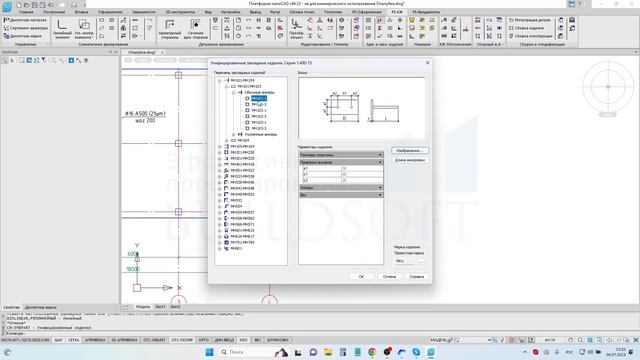Viewport: 640px width, 360px height.
Task: Expand the МН553 tree node
Action: point(220,200)
